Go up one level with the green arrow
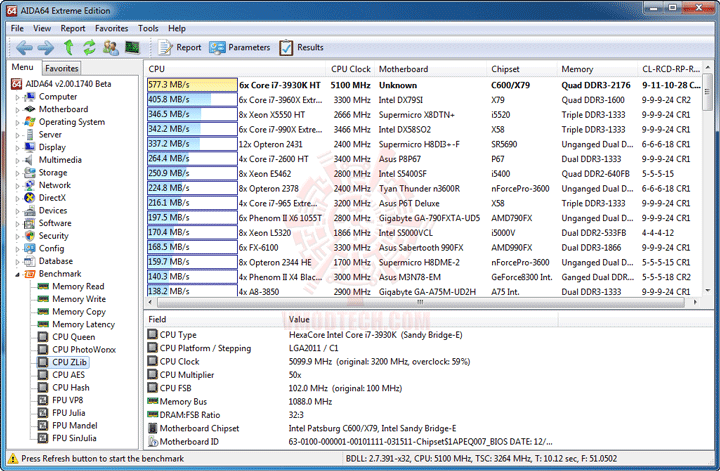720x471 pixels. click(x=68, y=47)
